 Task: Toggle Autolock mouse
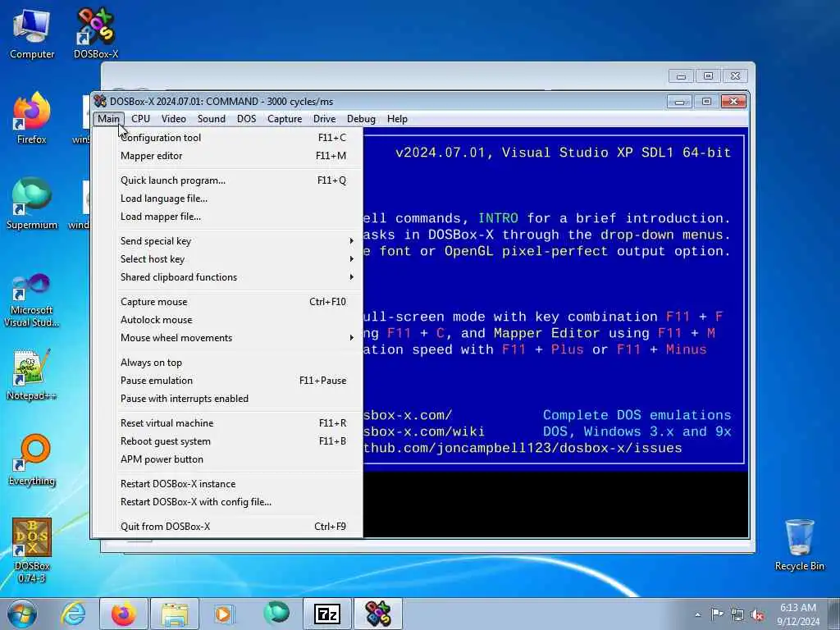[228, 320]
